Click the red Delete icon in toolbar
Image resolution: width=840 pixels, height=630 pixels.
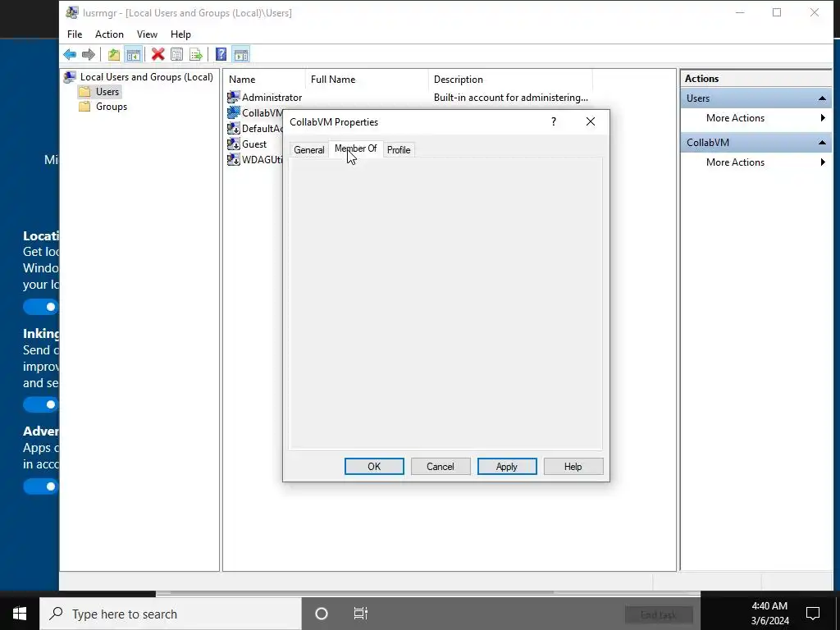(x=157, y=54)
